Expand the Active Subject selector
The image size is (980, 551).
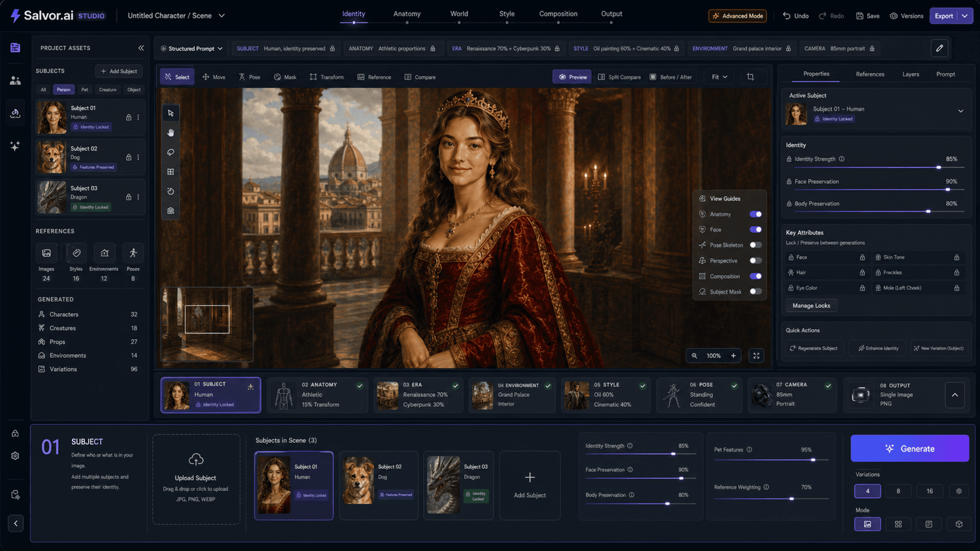coord(960,111)
